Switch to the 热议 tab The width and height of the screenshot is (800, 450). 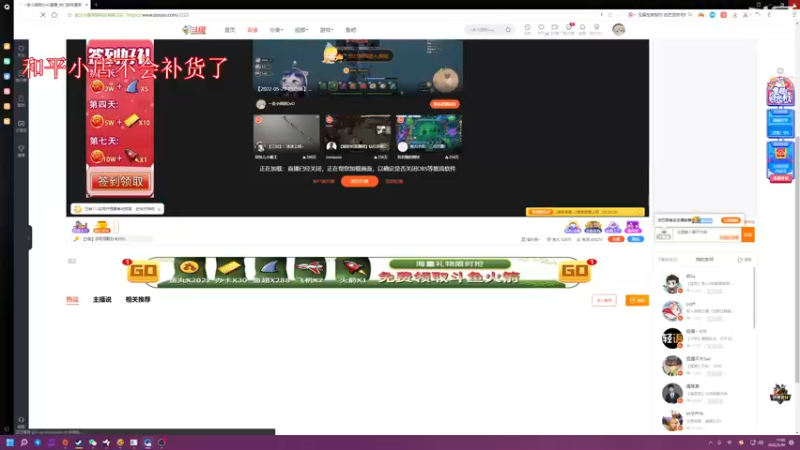tap(72, 299)
